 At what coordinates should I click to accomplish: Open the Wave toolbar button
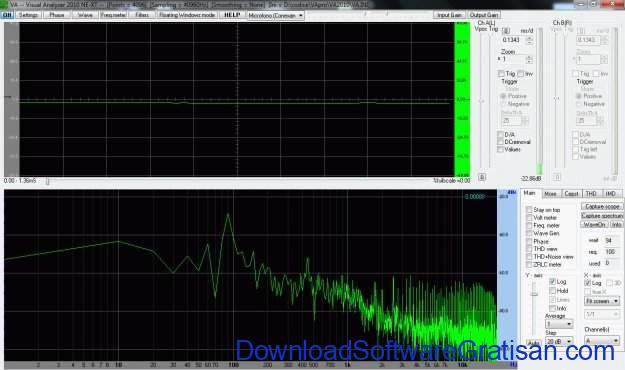pos(85,15)
